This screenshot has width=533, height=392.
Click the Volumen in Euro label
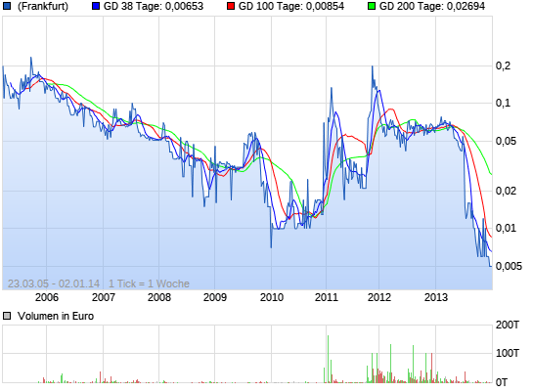tap(56, 316)
